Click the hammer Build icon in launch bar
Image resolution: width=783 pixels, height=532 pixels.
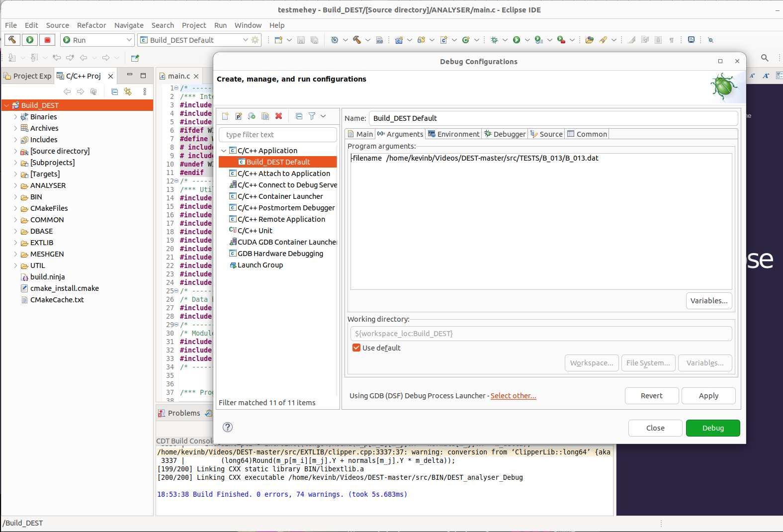(x=12, y=40)
